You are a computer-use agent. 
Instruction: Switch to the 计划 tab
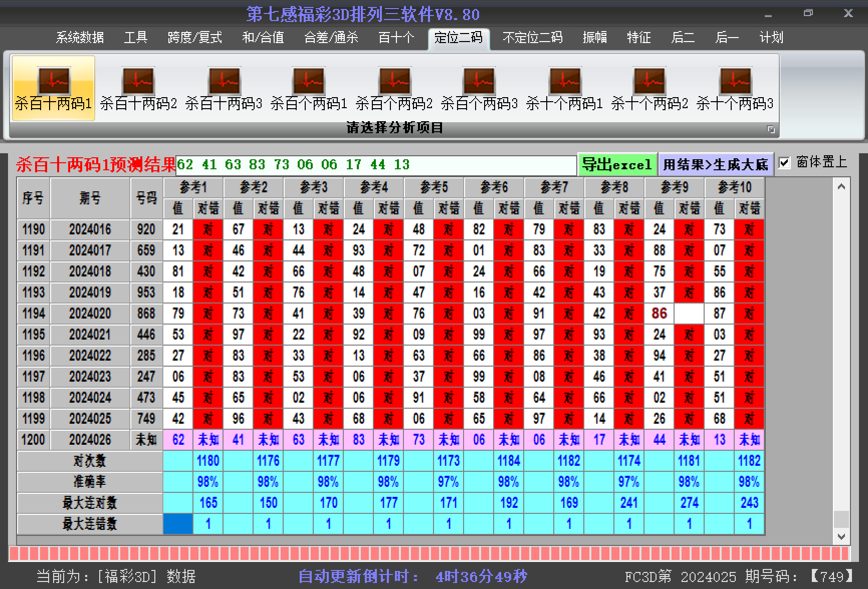[x=771, y=38]
